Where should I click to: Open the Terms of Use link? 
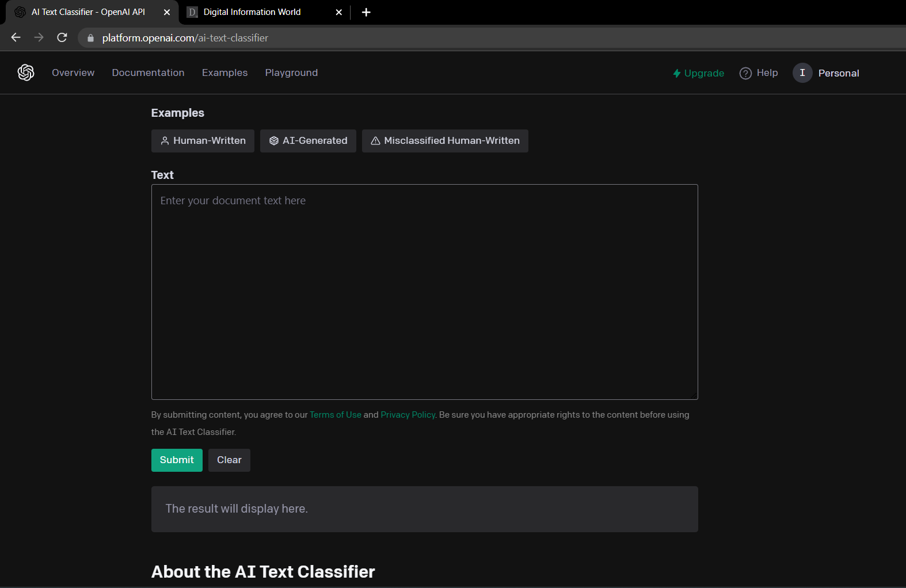click(336, 415)
